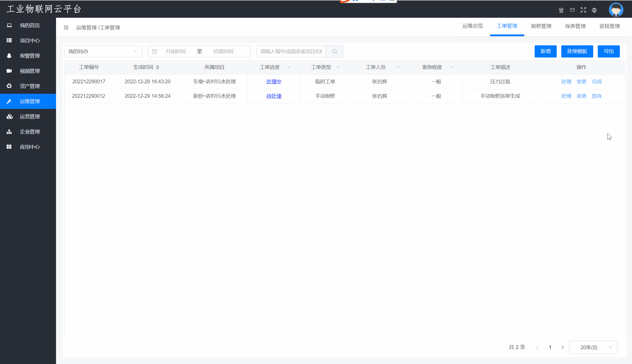Open the user avatar menu

pos(616,10)
